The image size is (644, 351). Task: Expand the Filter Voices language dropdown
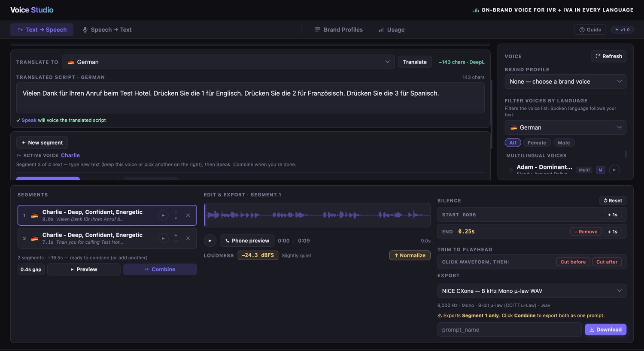click(565, 127)
